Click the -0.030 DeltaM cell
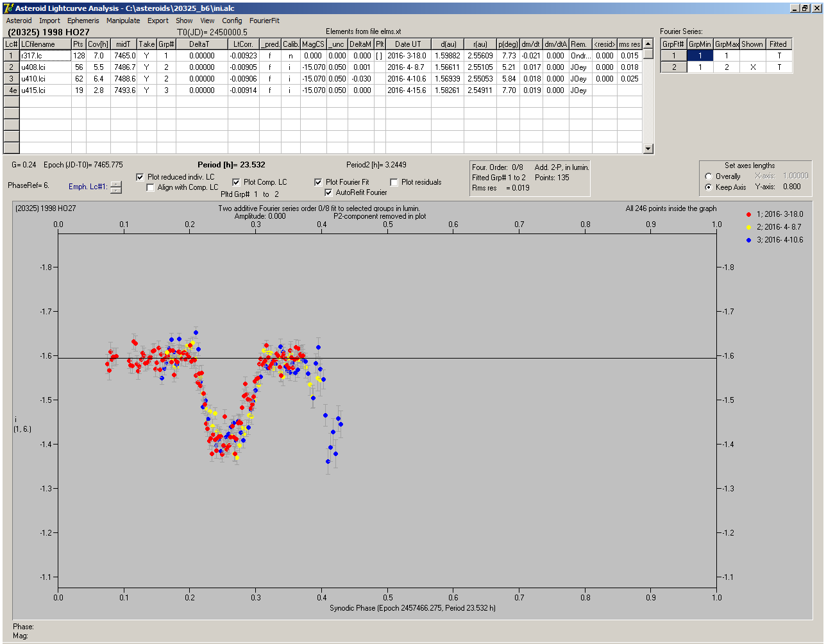Screen dimensions: 826x644 coord(361,79)
